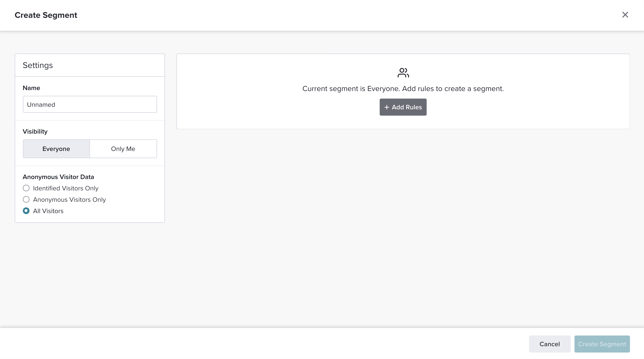Set visibility to Only Me
Image resolution: width=644 pixels, height=359 pixels.
[123, 149]
